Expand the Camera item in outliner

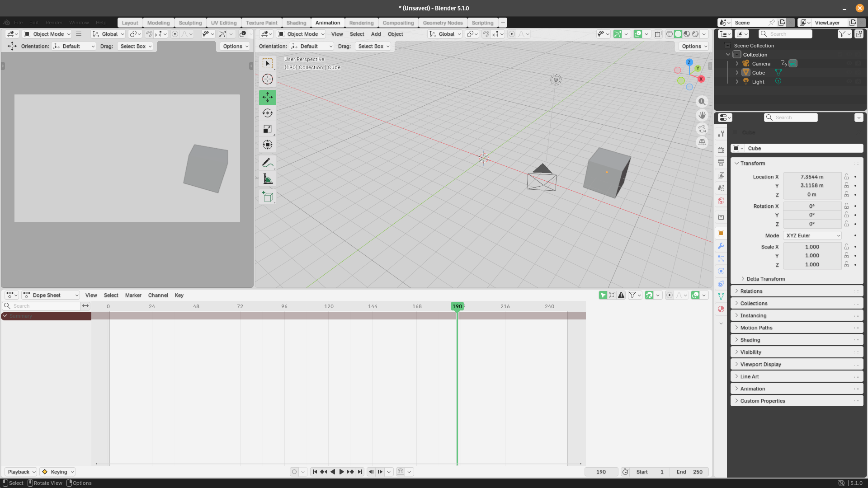(737, 64)
